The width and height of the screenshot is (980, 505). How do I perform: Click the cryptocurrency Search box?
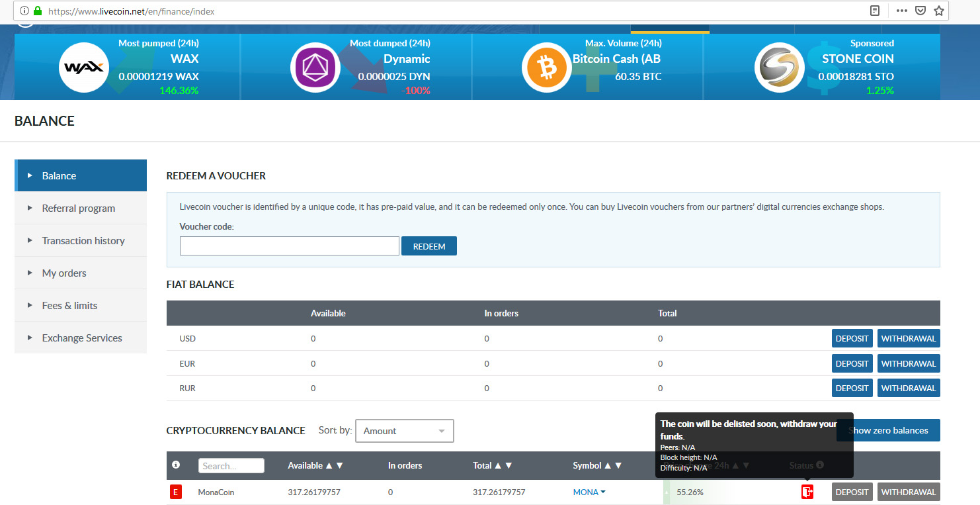(x=231, y=466)
